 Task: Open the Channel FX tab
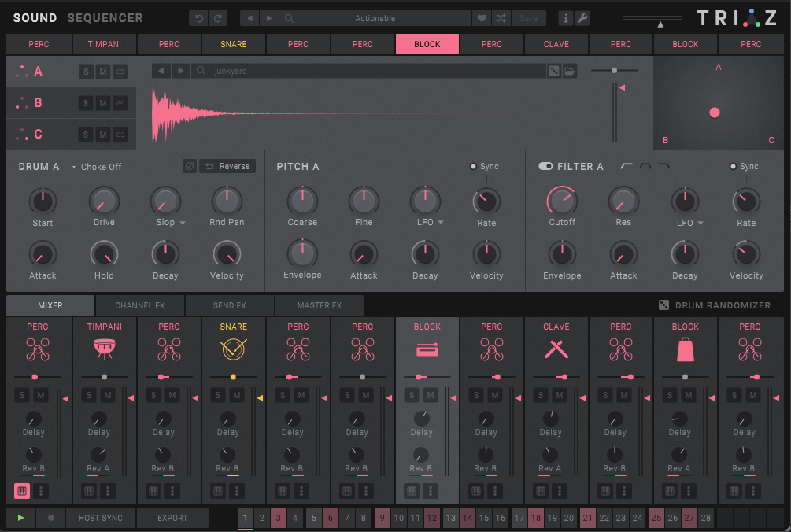tap(140, 305)
